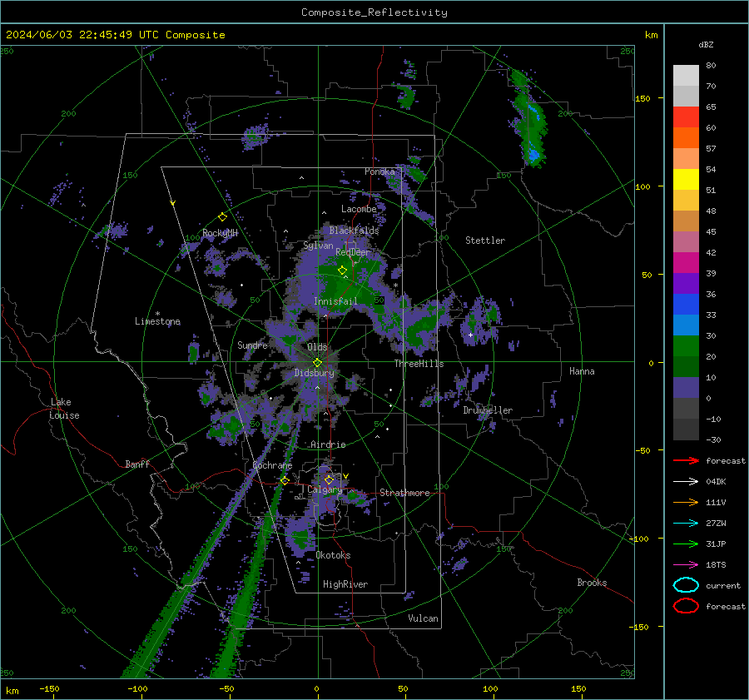Click the Innisfail city label
The image size is (749, 700).
tap(335, 301)
